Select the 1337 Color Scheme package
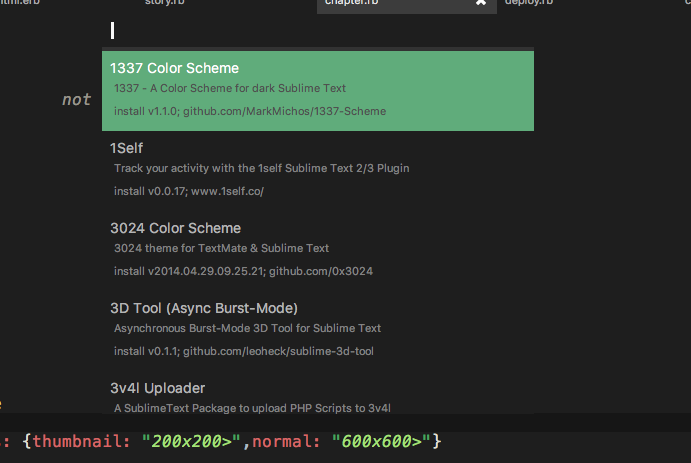The width and height of the screenshot is (691, 463). pyautogui.click(x=318, y=91)
